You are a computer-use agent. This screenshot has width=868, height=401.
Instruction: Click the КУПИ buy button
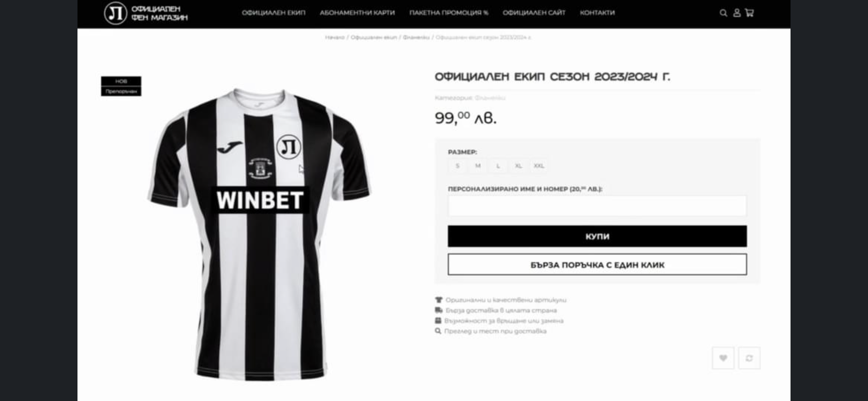(x=597, y=236)
